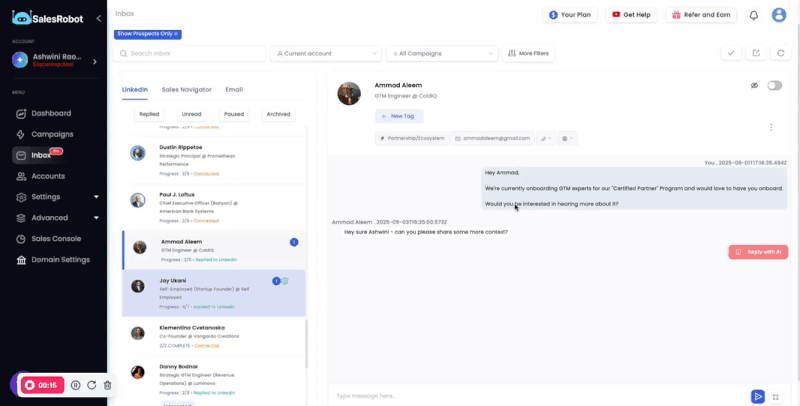This screenshot has height=406, width=800.
Task: Filter conversations by Paused
Action: (234, 114)
